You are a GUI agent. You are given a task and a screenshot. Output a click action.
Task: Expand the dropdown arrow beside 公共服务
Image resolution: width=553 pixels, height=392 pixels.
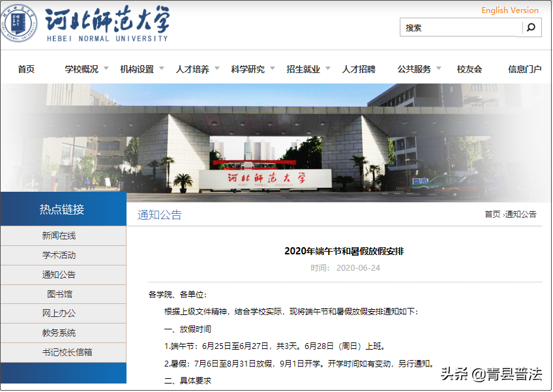[x=439, y=68]
